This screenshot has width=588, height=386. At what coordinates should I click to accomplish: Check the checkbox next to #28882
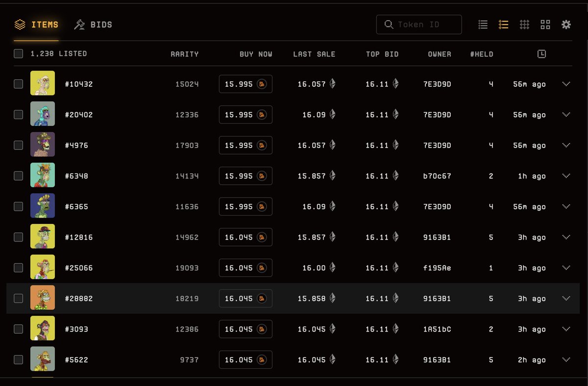click(18, 298)
